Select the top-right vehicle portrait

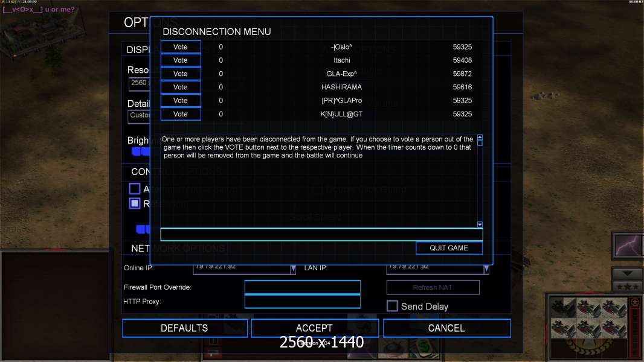[616, 307]
